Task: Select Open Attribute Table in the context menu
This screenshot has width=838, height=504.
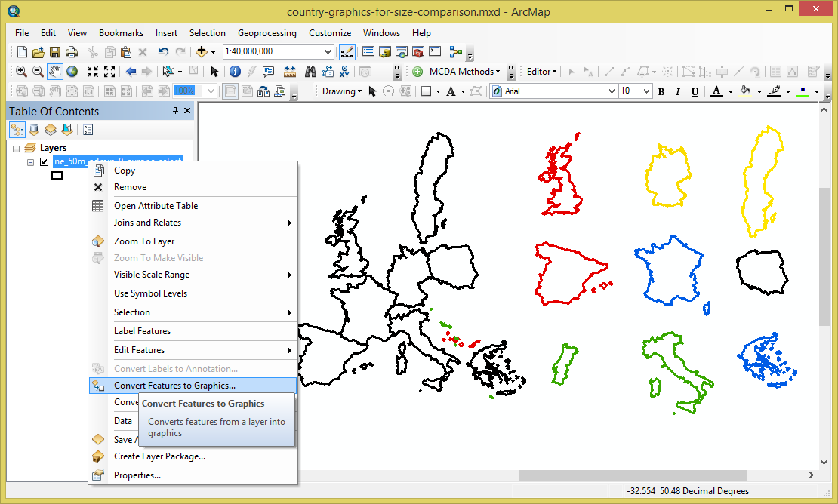Action: (x=156, y=205)
